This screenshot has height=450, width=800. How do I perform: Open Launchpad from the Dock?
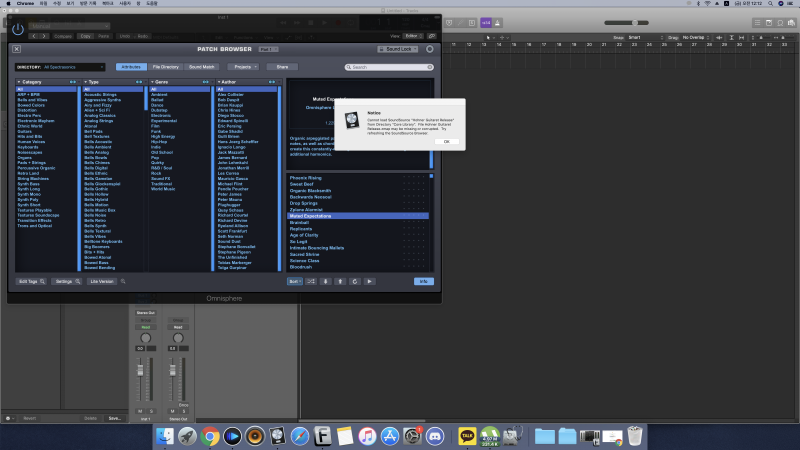coord(187,436)
